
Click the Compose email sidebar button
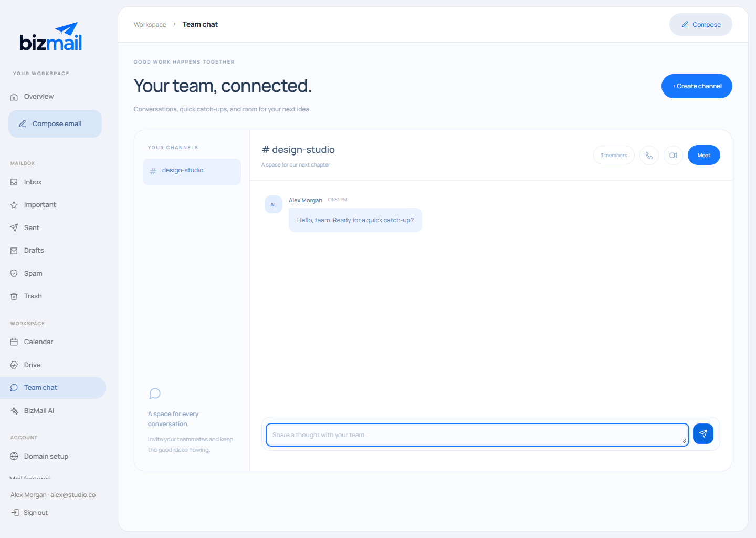55,124
